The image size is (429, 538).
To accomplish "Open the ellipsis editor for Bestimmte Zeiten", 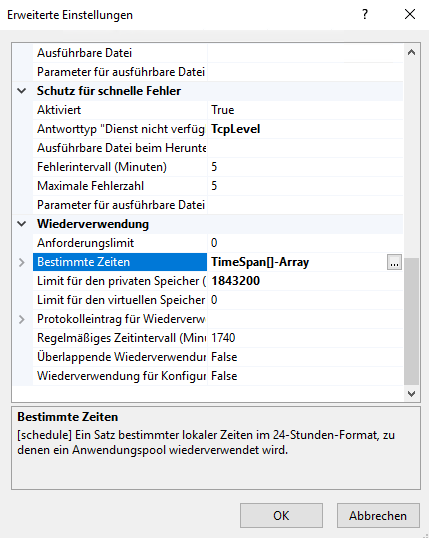I will click(394, 262).
